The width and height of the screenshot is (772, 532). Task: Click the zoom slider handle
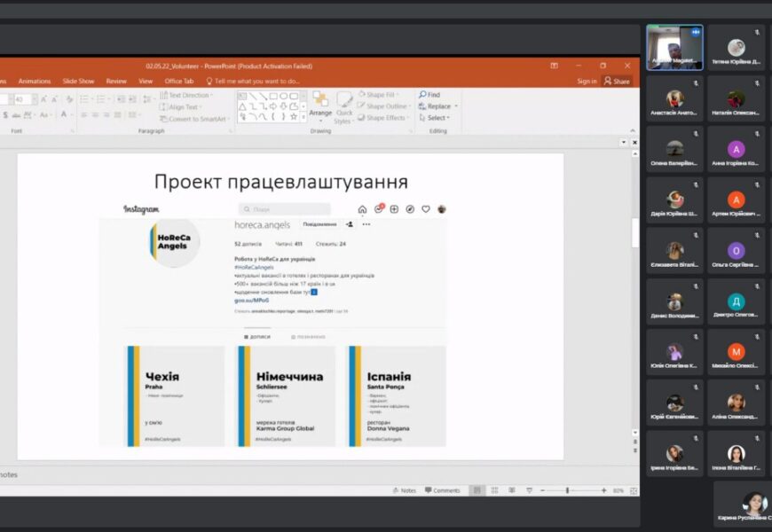(567, 490)
